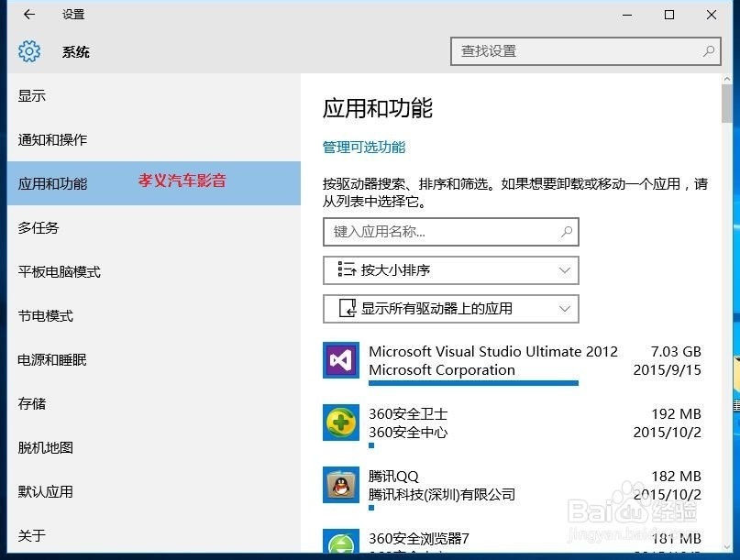The image size is (740, 560).
Task: Maximize the 设置 window
Action: [x=669, y=15]
